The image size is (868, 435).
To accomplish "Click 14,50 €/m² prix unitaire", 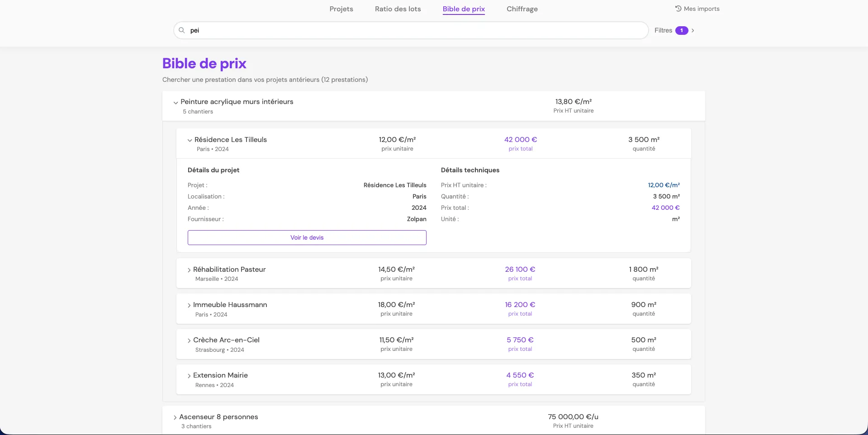I will pos(397,270).
